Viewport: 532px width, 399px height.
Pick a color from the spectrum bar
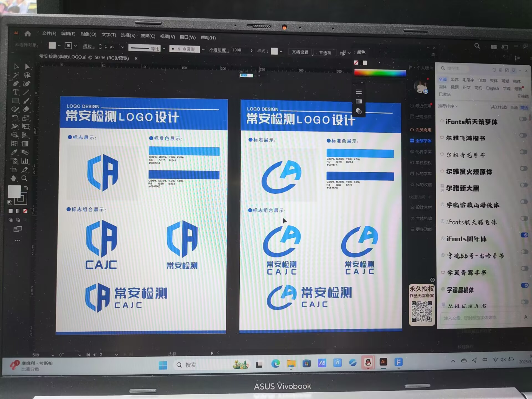[380, 73]
